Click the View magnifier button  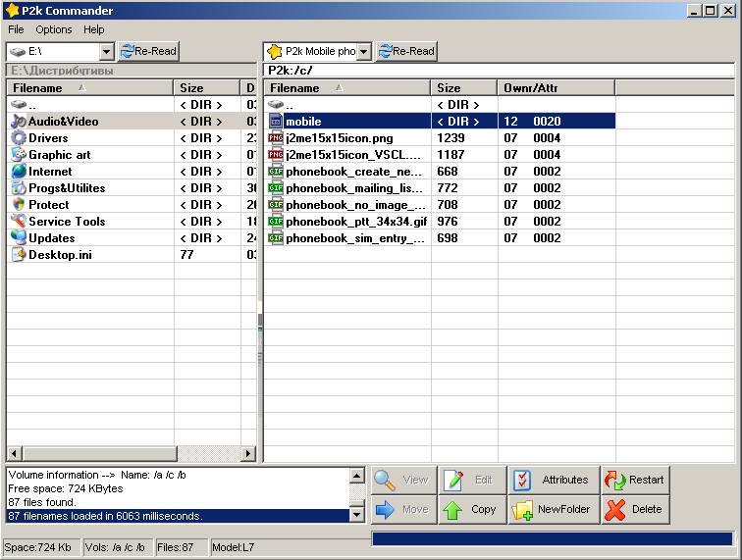(x=403, y=480)
